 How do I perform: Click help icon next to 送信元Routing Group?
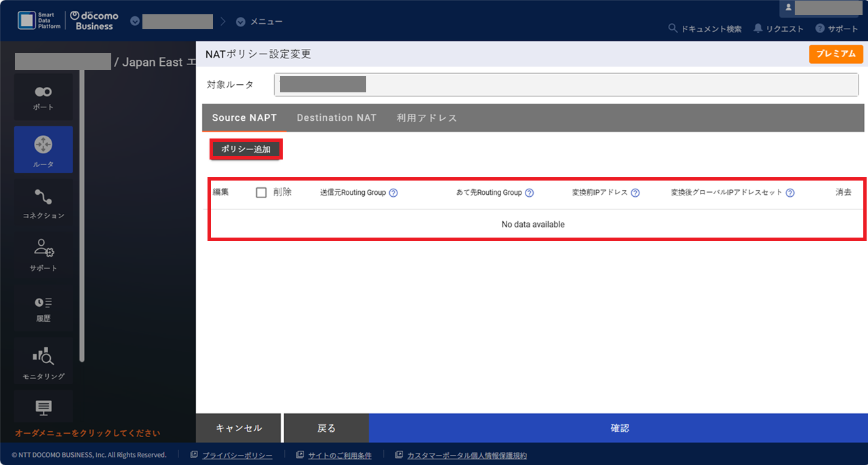coord(393,193)
